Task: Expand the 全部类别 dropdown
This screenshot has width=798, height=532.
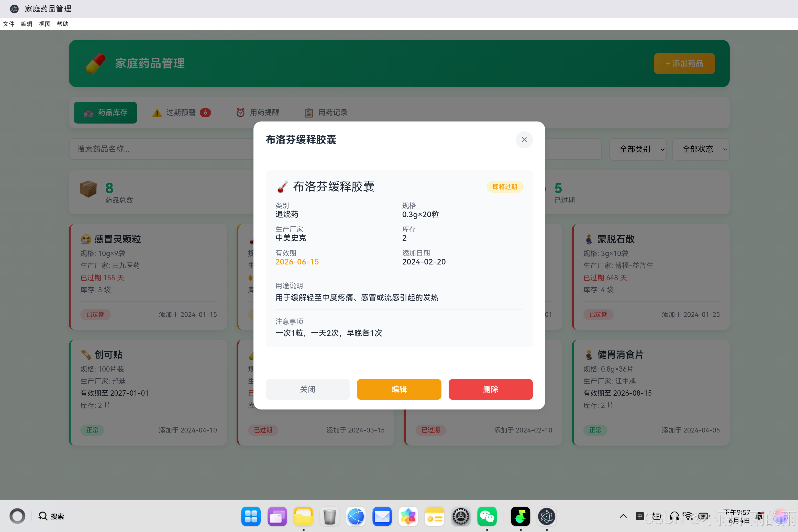Action: (x=638, y=149)
